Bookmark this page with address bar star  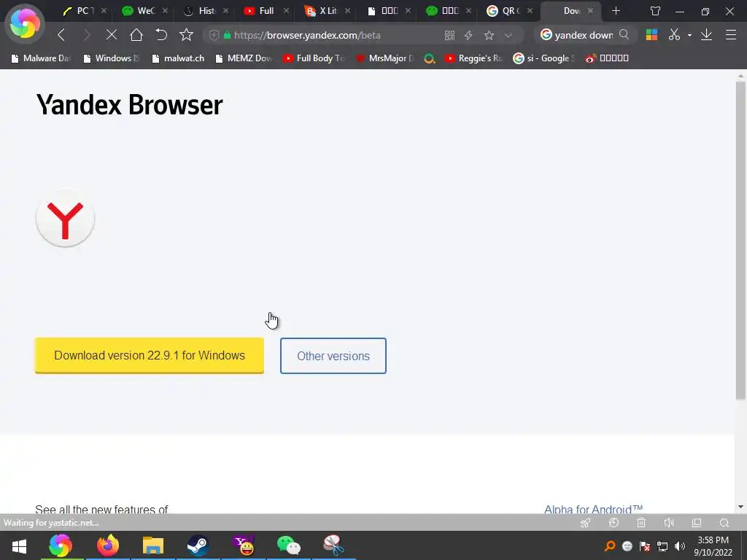tap(489, 35)
